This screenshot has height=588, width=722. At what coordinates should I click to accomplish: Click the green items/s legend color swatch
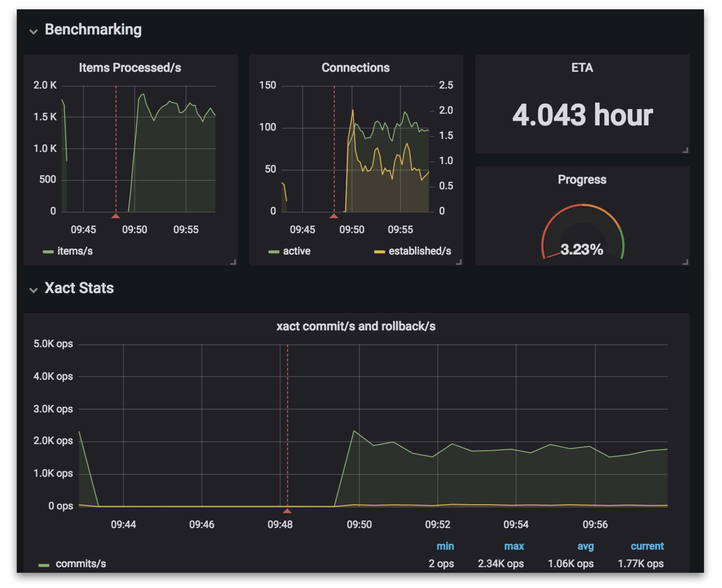pyautogui.click(x=48, y=252)
